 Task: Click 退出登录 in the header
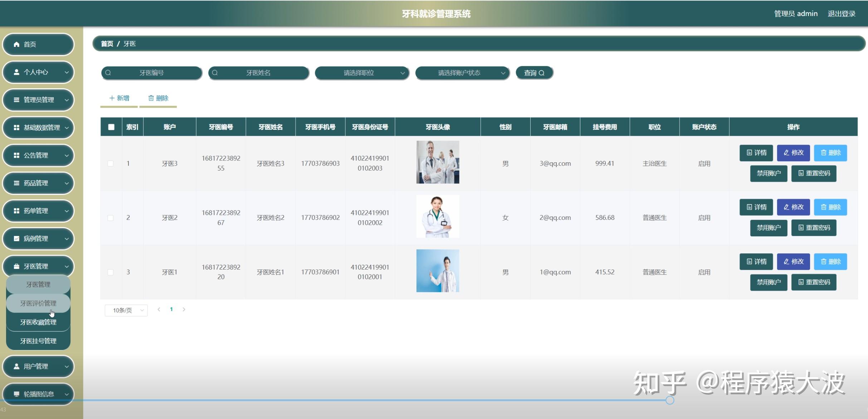(x=841, y=14)
